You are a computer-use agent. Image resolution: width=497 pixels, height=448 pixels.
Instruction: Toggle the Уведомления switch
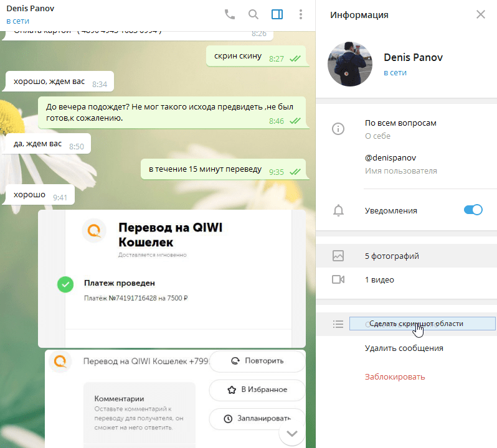pos(473,210)
